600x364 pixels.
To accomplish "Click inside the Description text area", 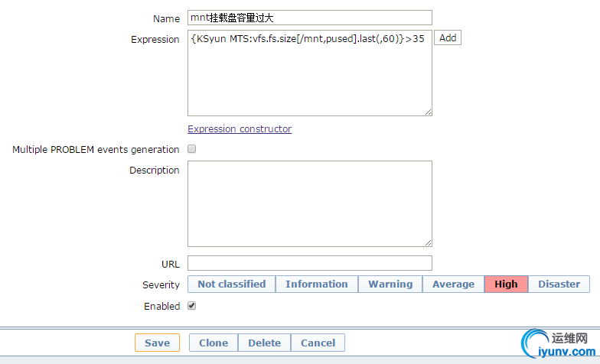I will (x=309, y=203).
